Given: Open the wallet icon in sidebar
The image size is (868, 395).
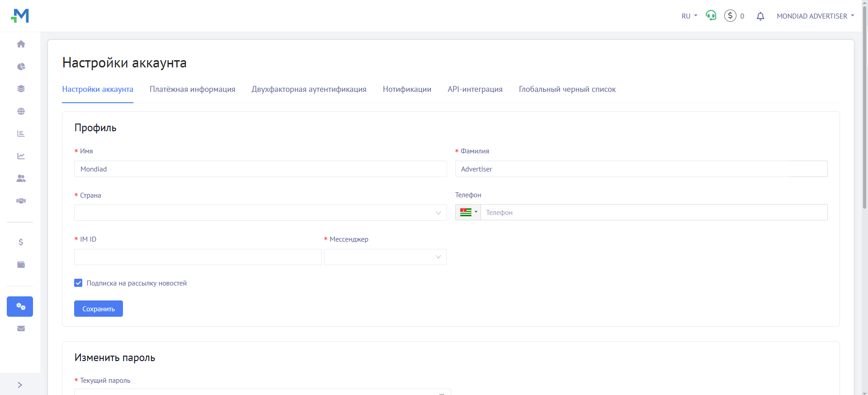Looking at the screenshot, I should [x=21, y=265].
